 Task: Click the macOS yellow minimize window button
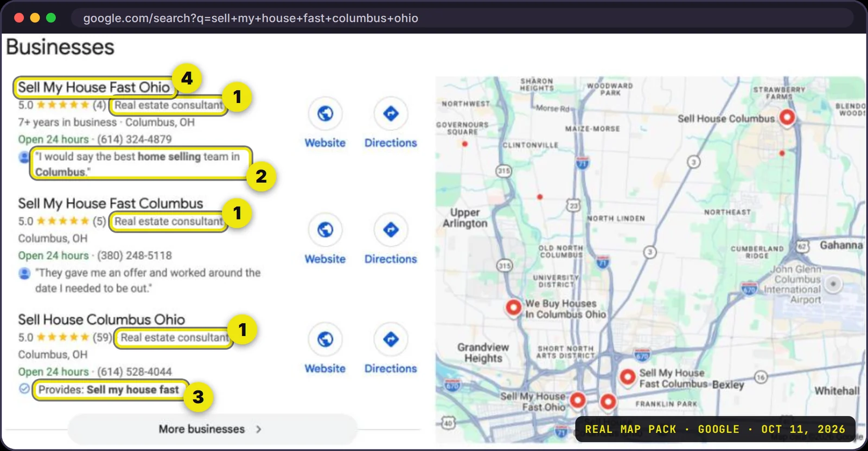(35, 17)
